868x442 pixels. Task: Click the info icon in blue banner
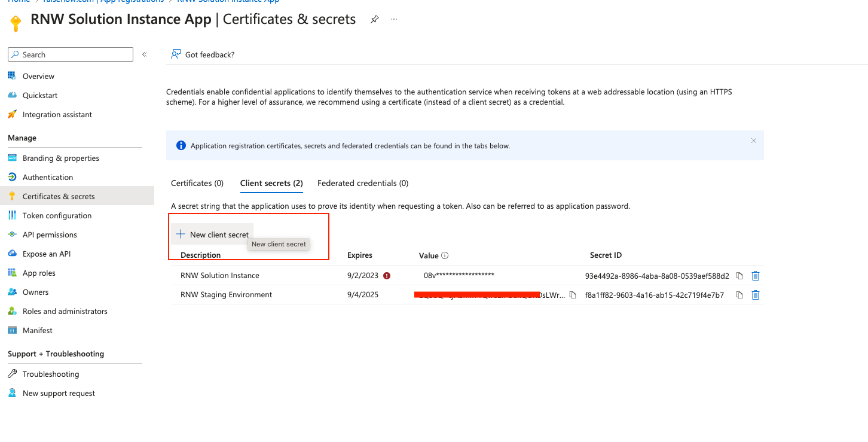[x=181, y=145]
